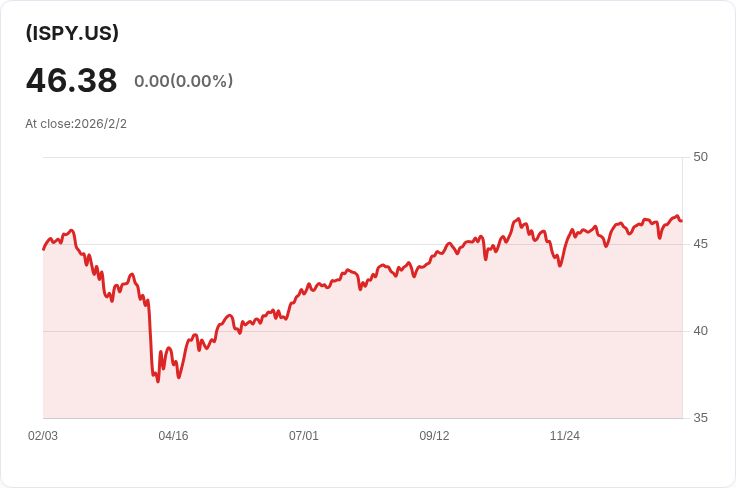736x488 pixels.
Task: Click the At close 2026/2/2 text
Action: coord(76,124)
